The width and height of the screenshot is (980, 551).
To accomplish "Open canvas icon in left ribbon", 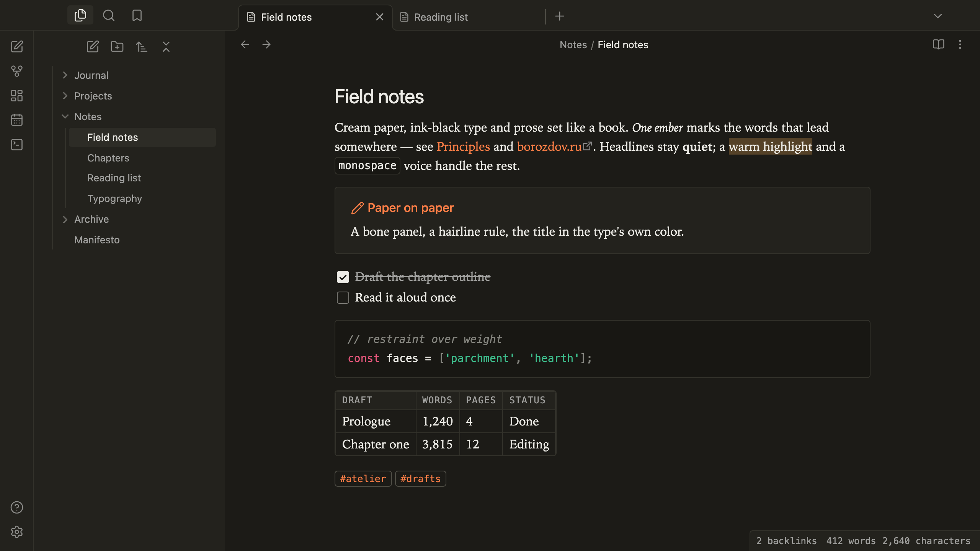I will pyautogui.click(x=17, y=96).
